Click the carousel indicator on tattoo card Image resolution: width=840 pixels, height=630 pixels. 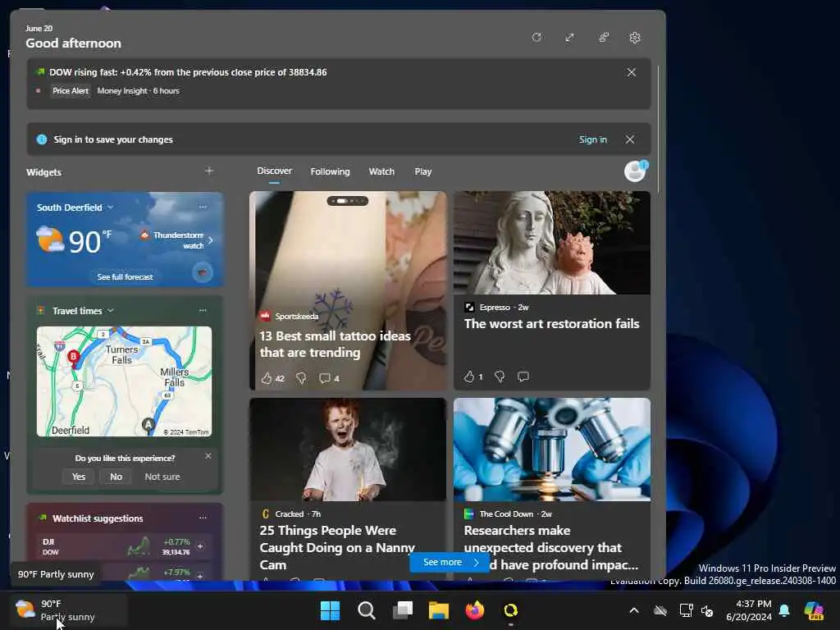348,201
